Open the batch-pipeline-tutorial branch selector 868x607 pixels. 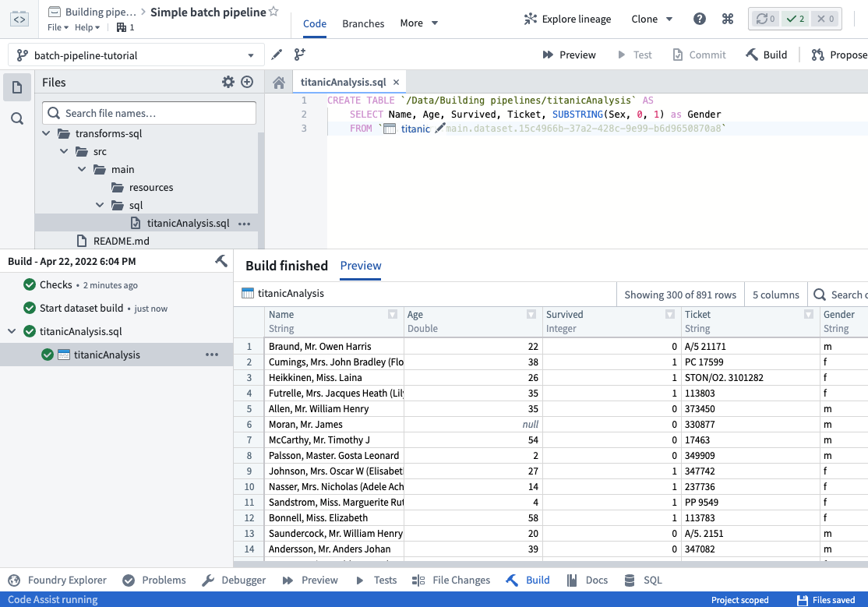coord(136,55)
